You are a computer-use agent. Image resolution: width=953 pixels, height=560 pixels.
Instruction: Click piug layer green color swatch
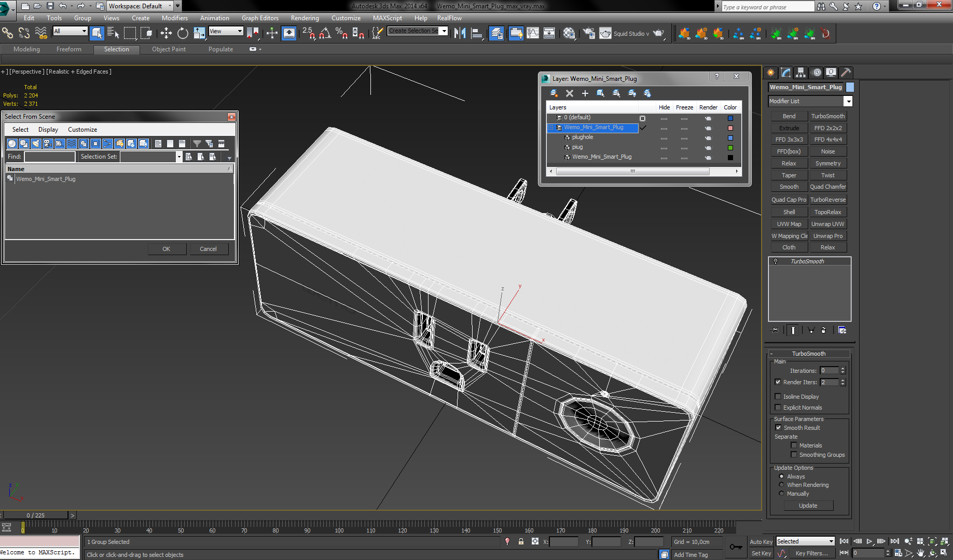pyautogui.click(x=730, y=148)
